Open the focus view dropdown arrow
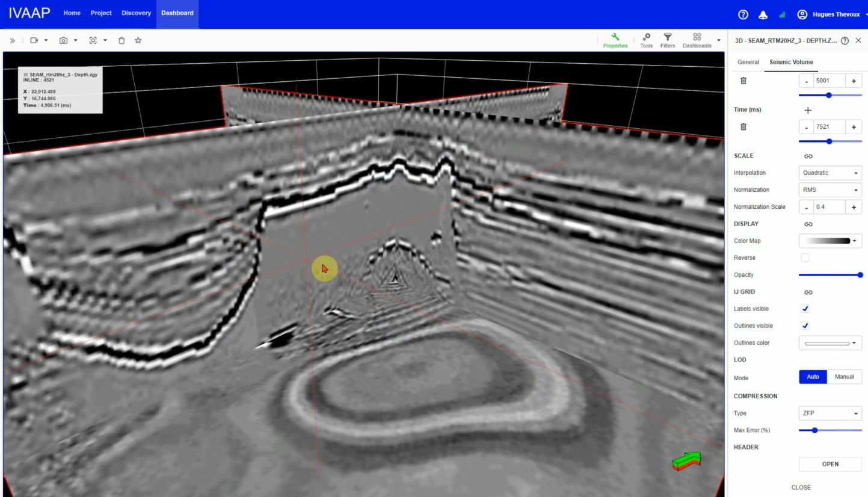The height and width of the screenshot is (497, 868). [105, 40]
